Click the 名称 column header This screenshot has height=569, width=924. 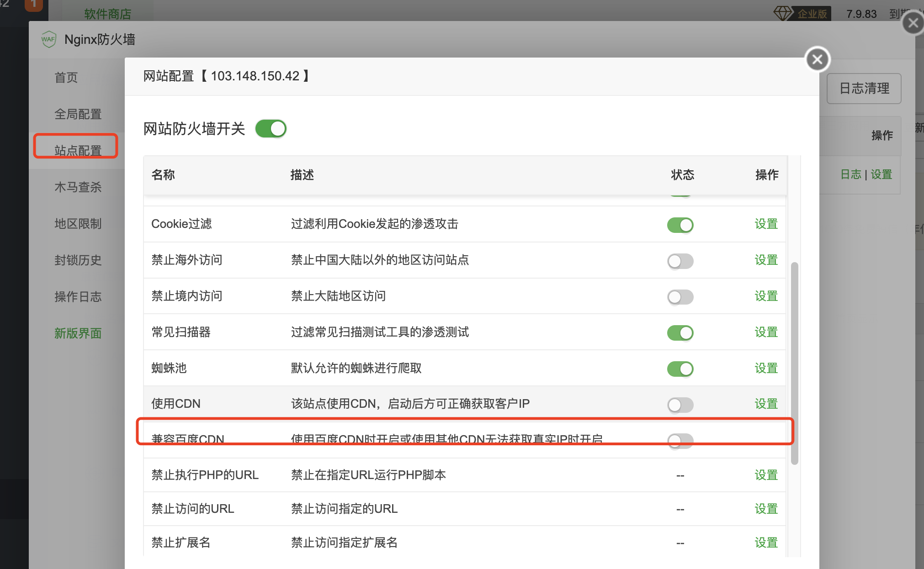coord(163,175)
